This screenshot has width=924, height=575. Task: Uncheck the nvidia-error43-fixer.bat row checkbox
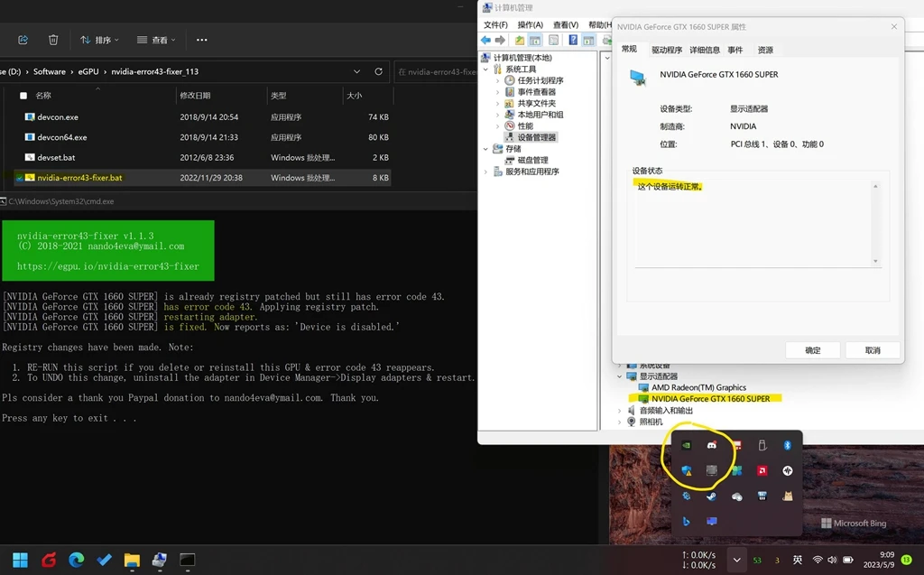click(19, 178)
